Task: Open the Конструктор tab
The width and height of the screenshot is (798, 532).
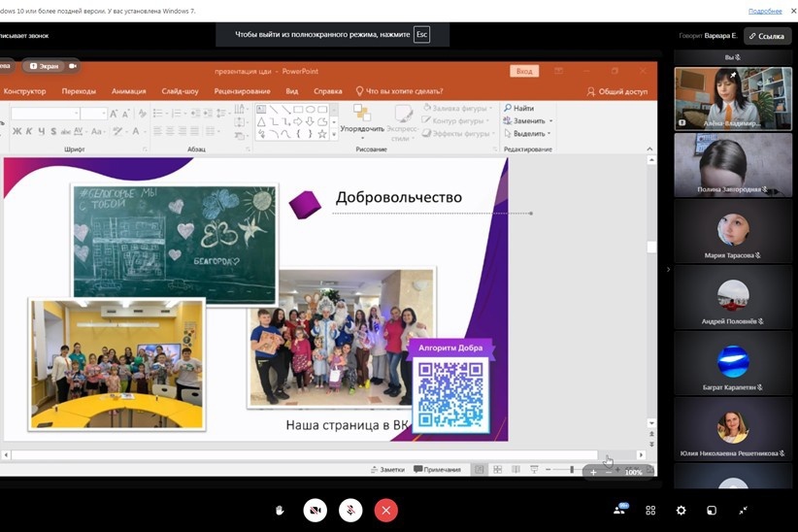Action: [24, 91]
